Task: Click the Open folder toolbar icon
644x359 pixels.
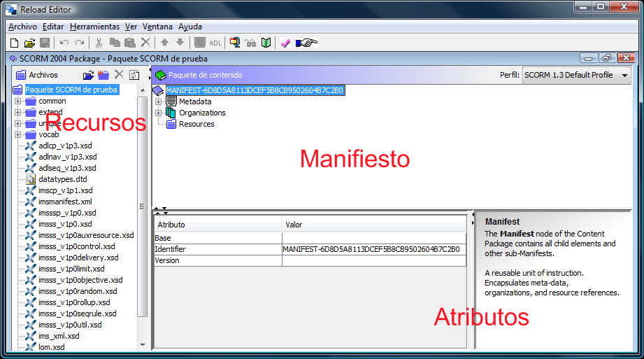Action: (29, 43)
